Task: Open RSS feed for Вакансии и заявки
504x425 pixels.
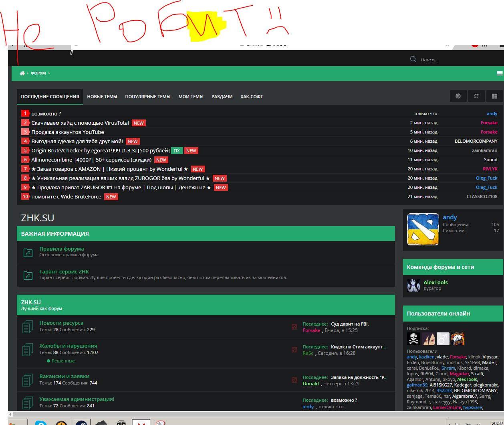Action: pos(294,380)
